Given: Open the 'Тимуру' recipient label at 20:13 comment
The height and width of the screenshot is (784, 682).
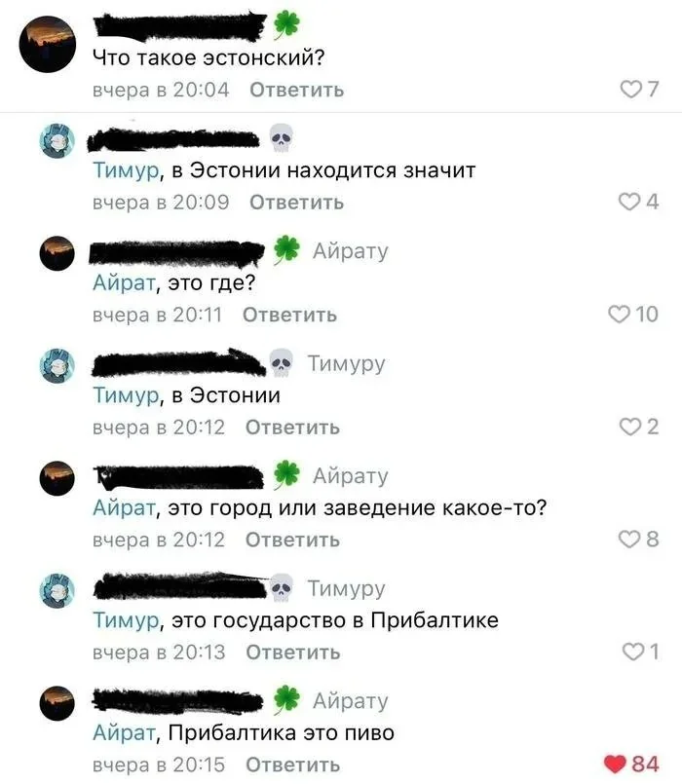Looking at the screenshot, I should (346, 589).
